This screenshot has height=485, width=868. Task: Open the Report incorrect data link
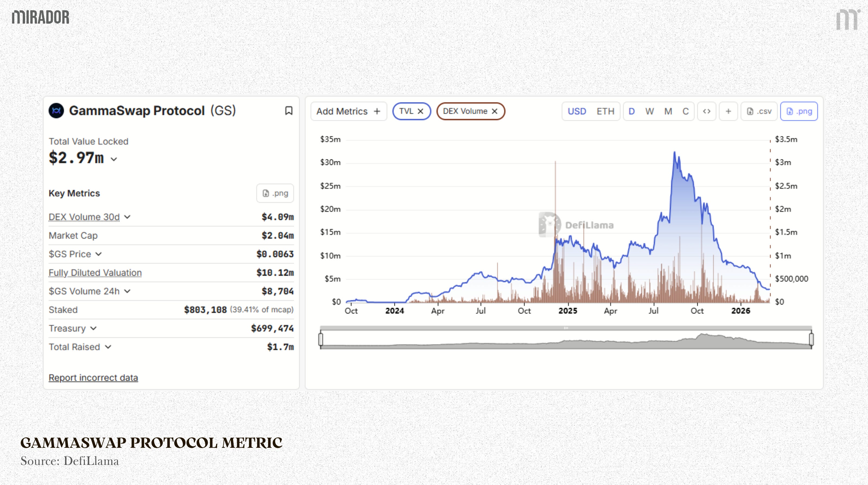pos(93,377)
